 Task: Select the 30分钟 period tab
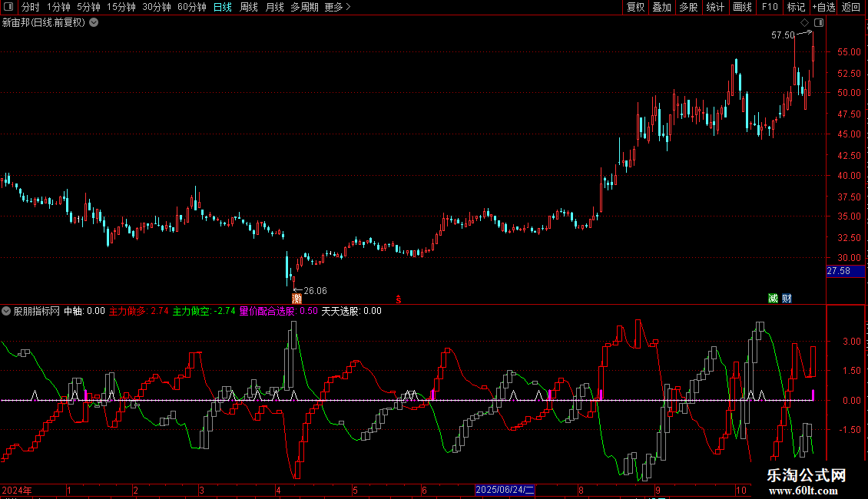[x=156, y=7]
